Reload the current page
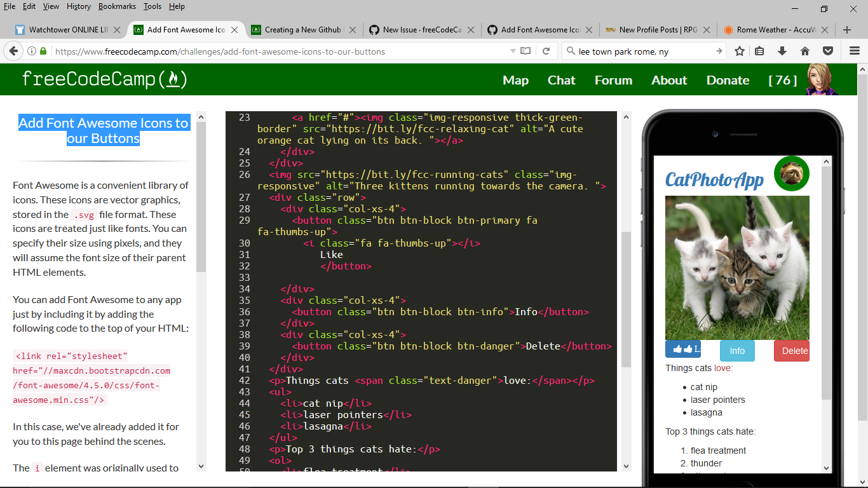 click(546, 51)
